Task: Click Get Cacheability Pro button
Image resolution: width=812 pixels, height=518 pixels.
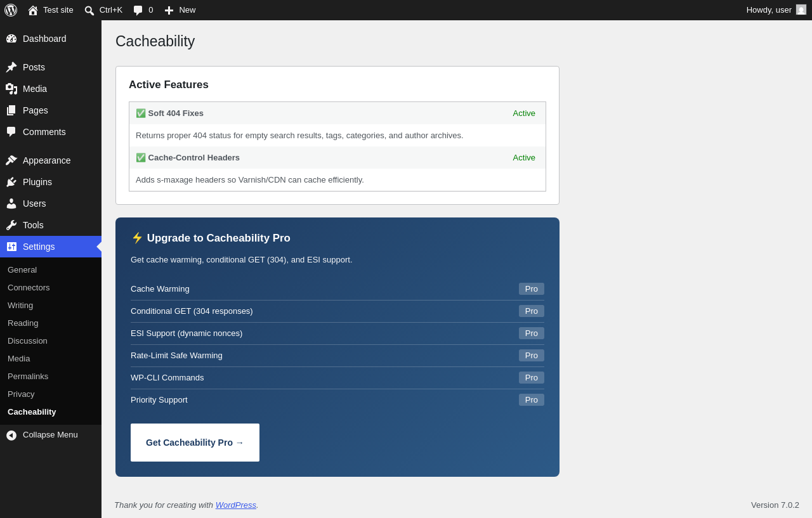Action: pyautogui.click(x=195, y=443)
